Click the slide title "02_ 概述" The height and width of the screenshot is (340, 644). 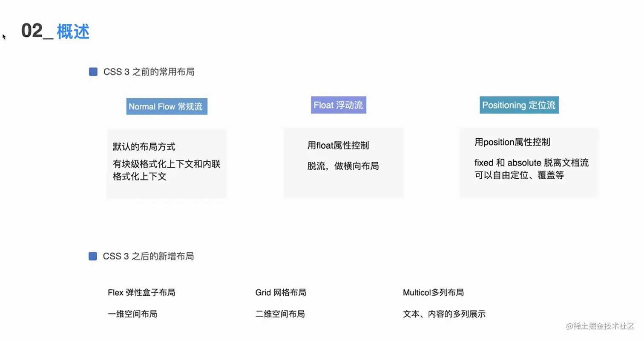[x=55, y=31]
